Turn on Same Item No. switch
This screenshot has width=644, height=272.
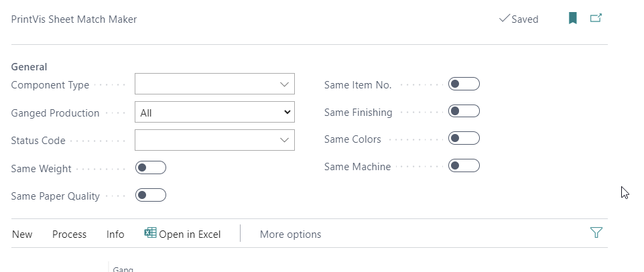[464, 84]
